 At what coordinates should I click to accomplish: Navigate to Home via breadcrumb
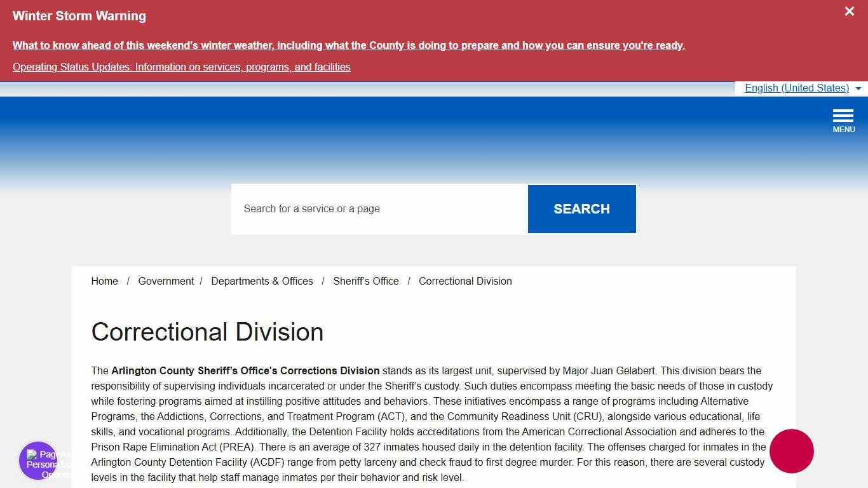104,281
